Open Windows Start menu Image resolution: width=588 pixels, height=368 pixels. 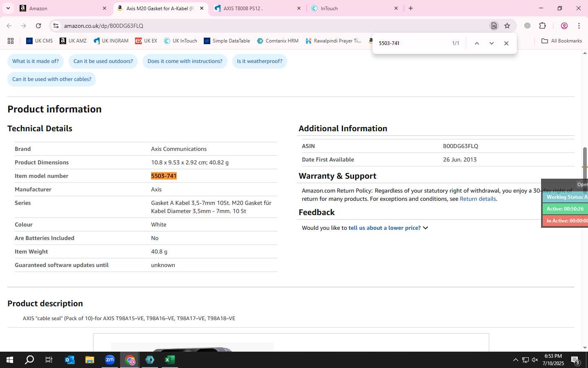pos(10,360)
